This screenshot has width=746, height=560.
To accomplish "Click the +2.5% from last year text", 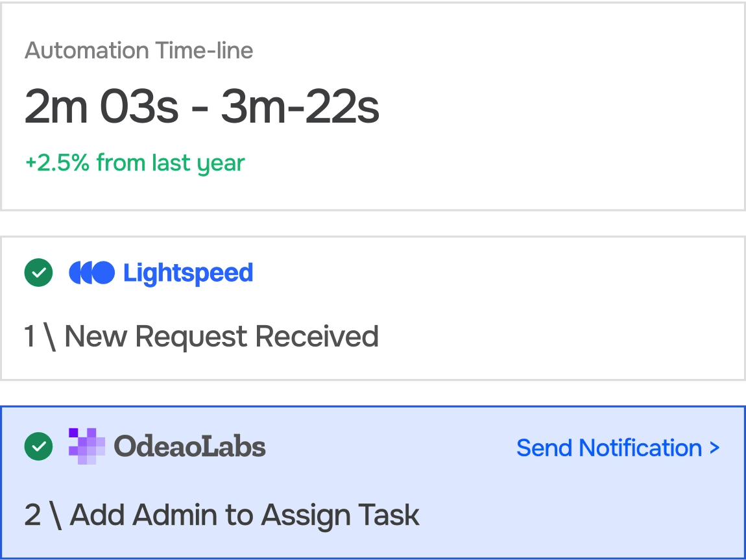I will click(135, 162).
